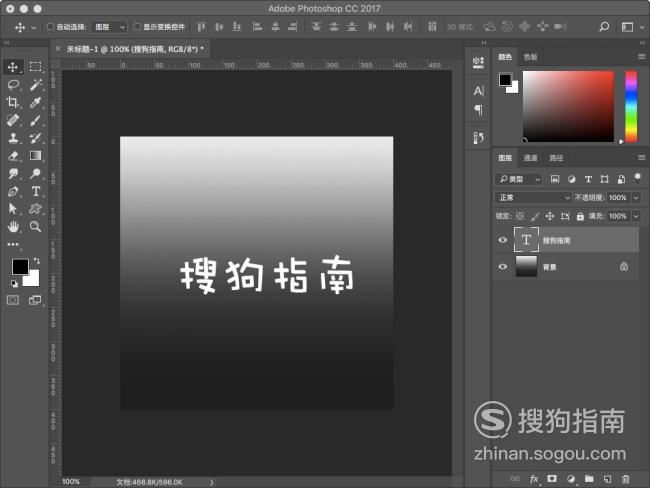
Task: Hide the 背景 layer
Action: (502, 267)
